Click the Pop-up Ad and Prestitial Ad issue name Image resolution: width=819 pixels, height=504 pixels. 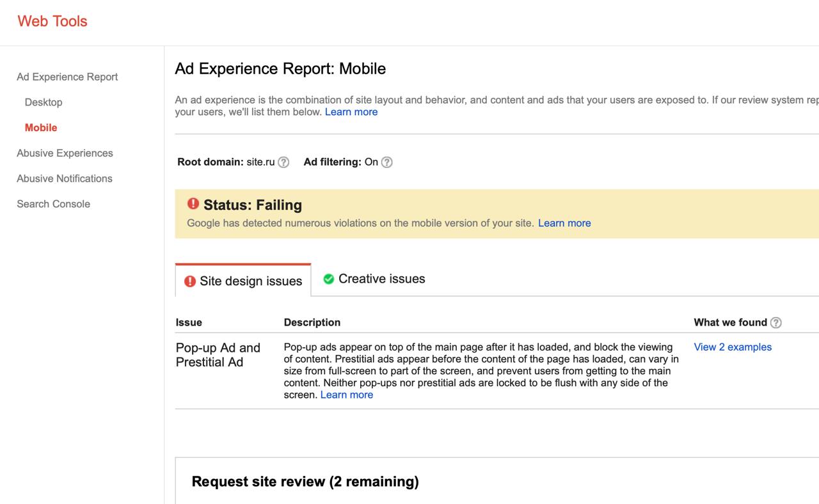(x=218, y=355)
